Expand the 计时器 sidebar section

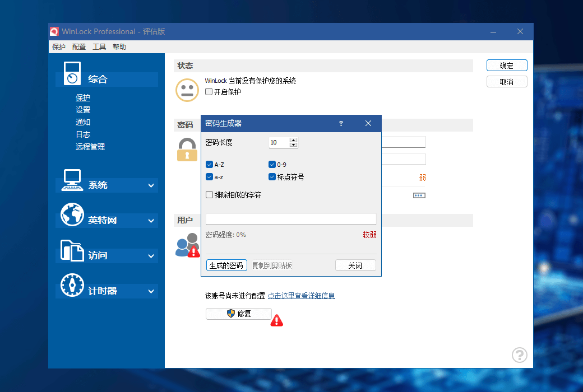click(151, 291)
